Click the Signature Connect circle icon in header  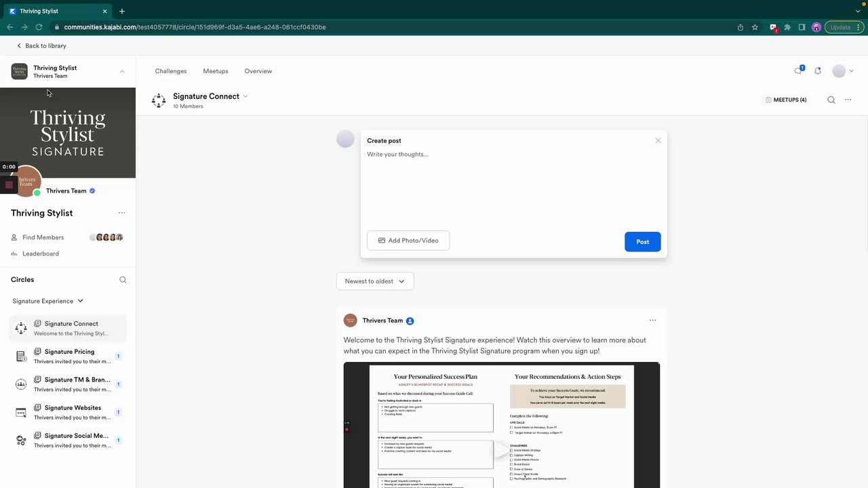pos(159,100)
